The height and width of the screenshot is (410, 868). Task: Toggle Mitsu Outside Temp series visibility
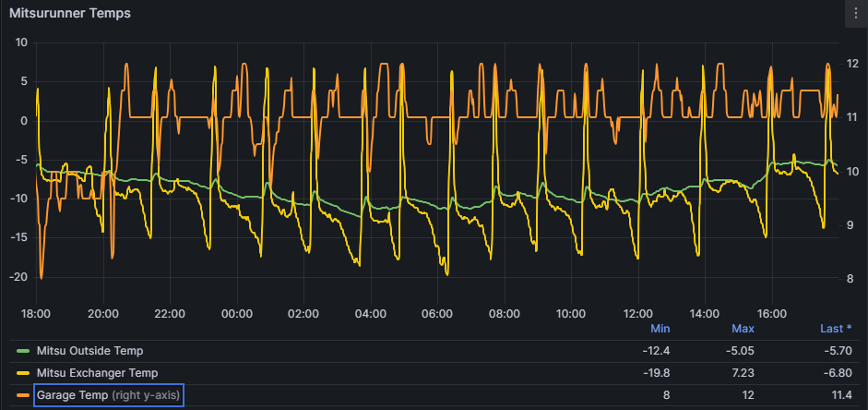point(89,351)
